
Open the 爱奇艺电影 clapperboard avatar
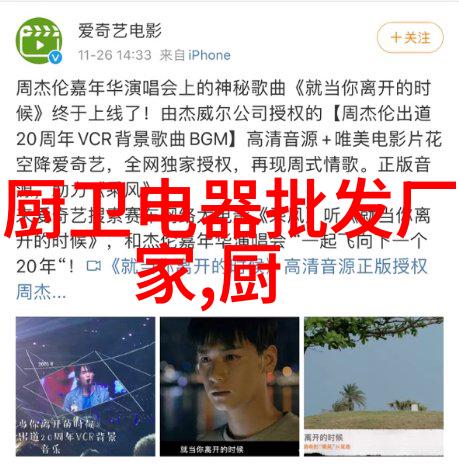click(x=39, y=41)
